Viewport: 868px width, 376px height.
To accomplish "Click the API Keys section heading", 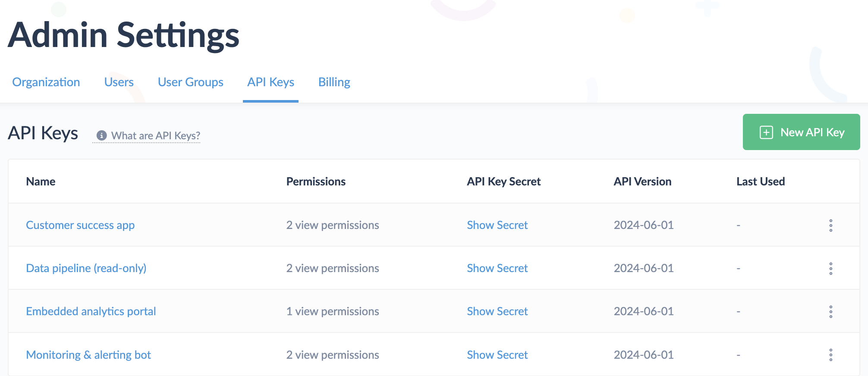I will pos(43,133).
